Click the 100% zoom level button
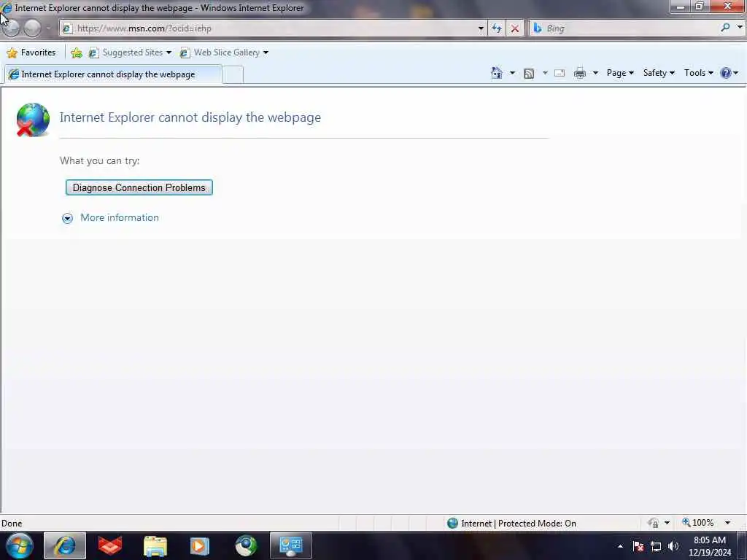The width and height of the screenshot is (747, 560). (698, 523)
